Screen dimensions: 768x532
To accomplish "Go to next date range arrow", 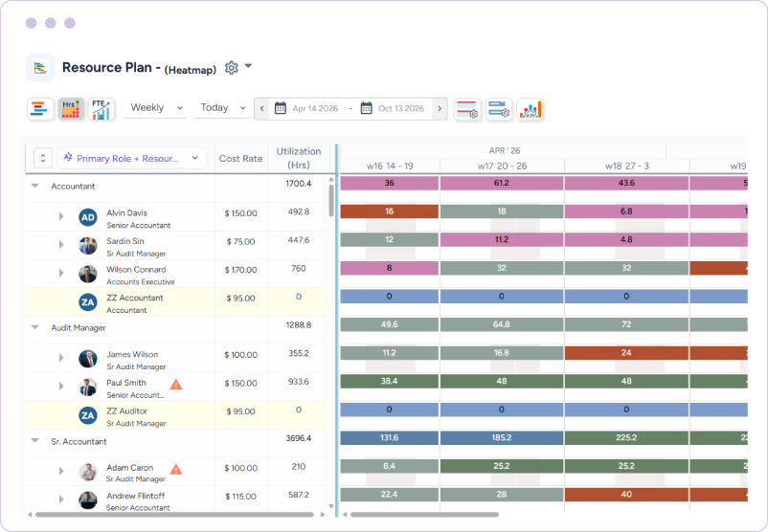I will coord(440,109).
